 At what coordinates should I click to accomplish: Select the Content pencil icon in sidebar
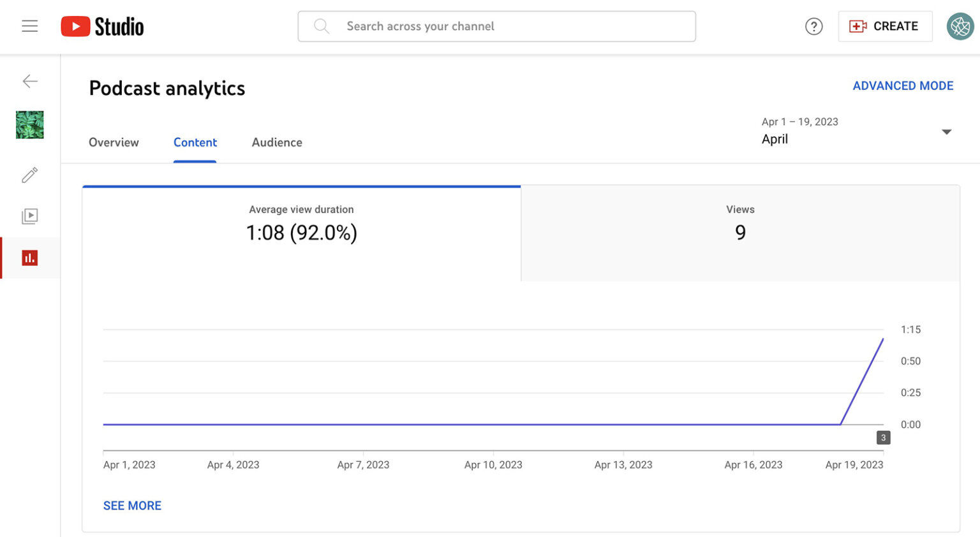click(29, 175)
